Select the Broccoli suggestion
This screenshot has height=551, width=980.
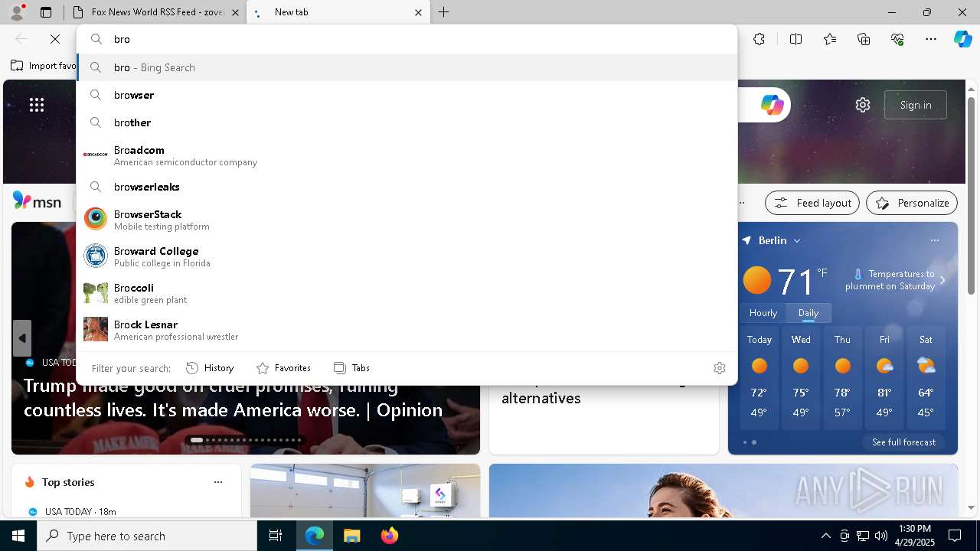(407, 293)
